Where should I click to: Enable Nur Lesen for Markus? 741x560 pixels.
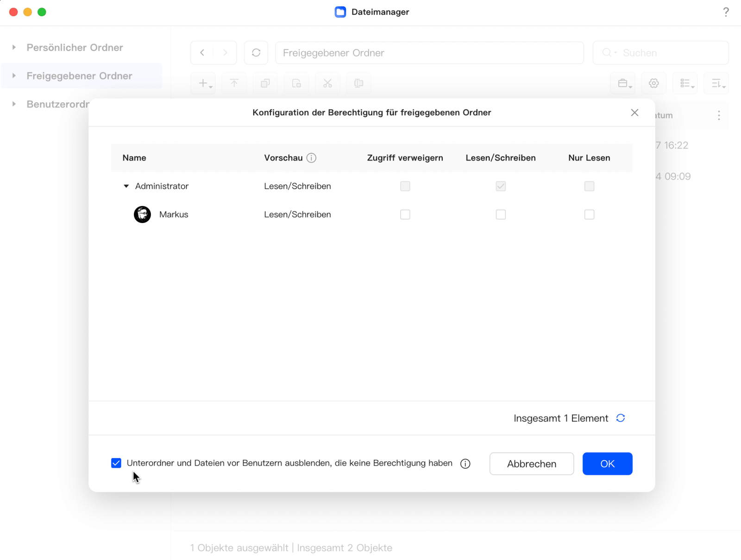tap(589, 214)
